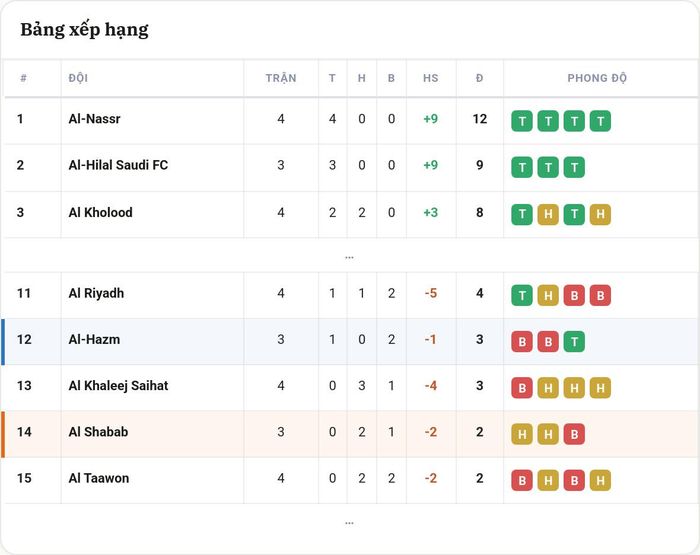Viewport: 700px width, 555px height.
Task: Click the Đ points column header
Action: [x=479, y=78]
